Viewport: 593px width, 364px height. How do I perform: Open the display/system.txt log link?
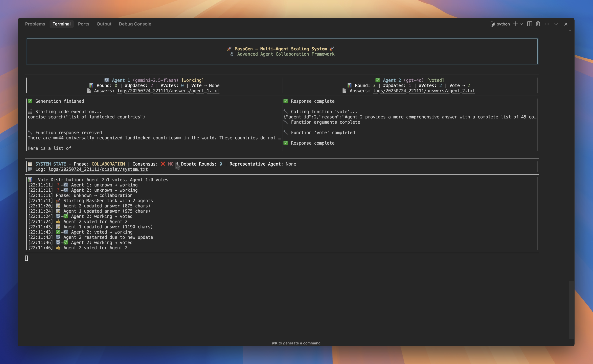[98, 169]
